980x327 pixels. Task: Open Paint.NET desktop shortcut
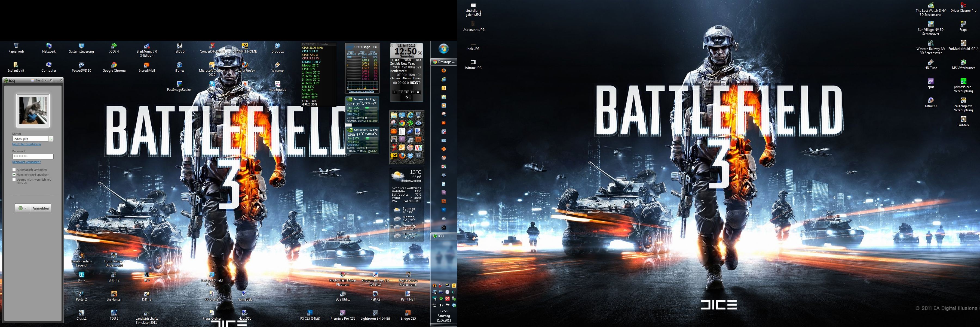click(408, 296)
